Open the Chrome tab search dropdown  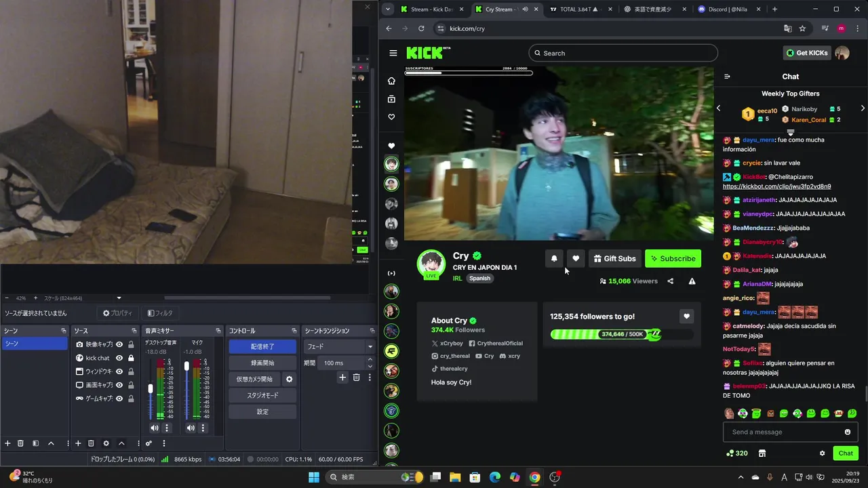pyautogui.click(x=387, y=9)
